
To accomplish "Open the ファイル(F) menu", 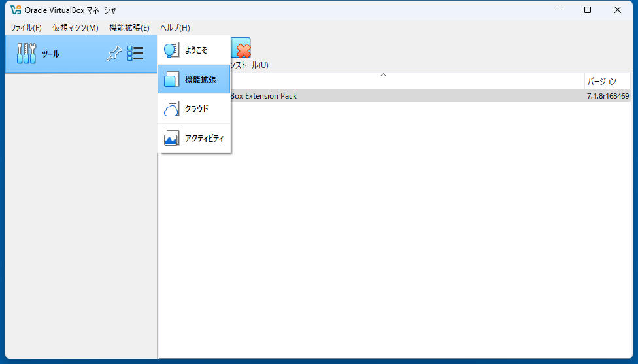I will click(x=25, y=27).
